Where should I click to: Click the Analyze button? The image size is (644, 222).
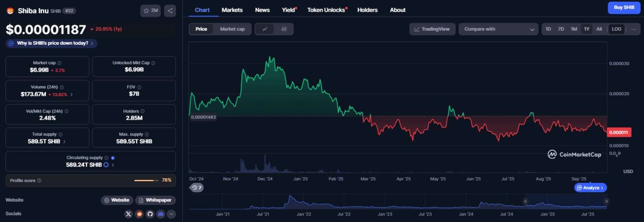(x=590, y=188)
